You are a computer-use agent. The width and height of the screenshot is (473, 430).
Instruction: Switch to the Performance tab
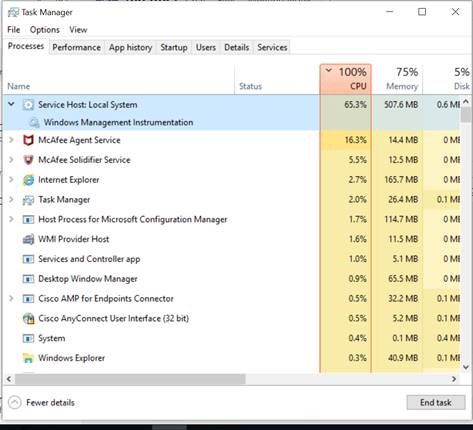[x=77, y=48]
